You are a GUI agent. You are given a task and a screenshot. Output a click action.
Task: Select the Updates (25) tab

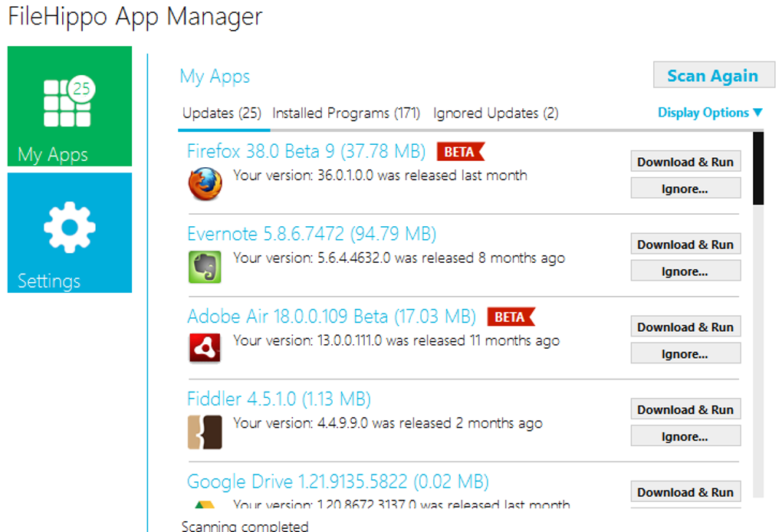[x=222, y=113]
